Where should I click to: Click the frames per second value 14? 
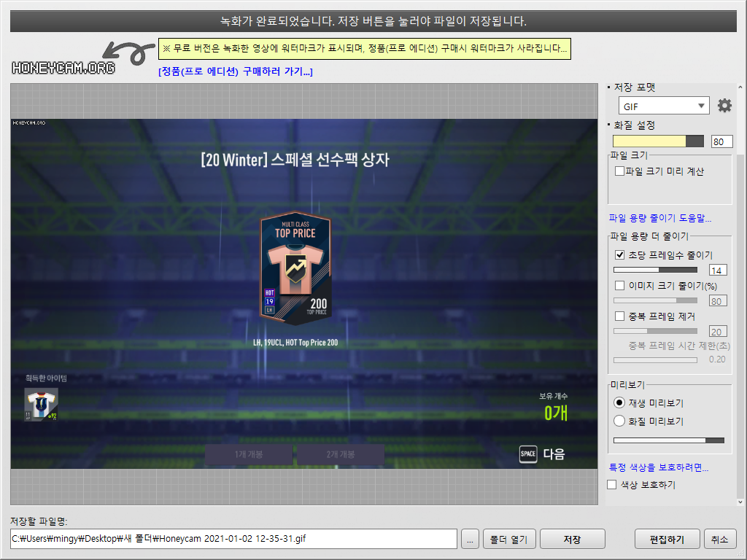pyautogui.click(x=718, y=271)
